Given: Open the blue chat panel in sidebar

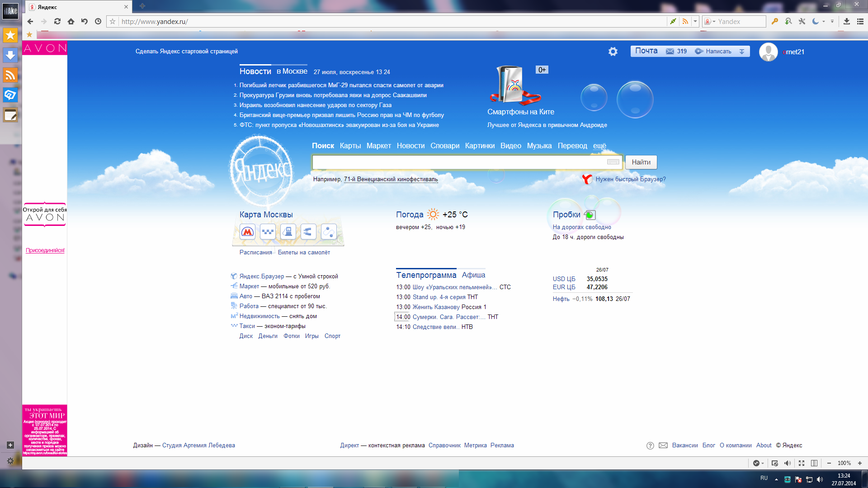Looking at the screenshot, I should click(x=10, y=95).
